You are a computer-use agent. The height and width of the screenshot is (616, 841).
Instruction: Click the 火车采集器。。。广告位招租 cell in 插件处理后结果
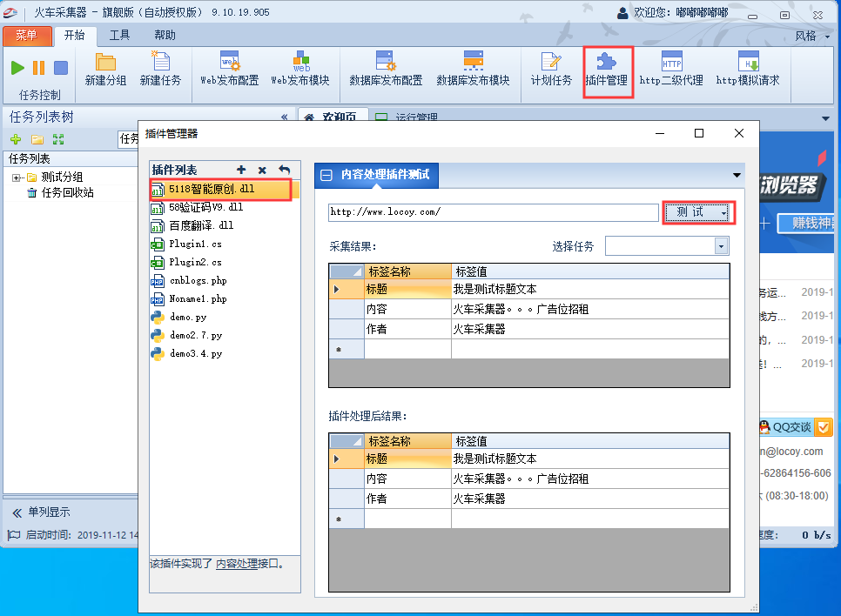[x=590, y=479]
